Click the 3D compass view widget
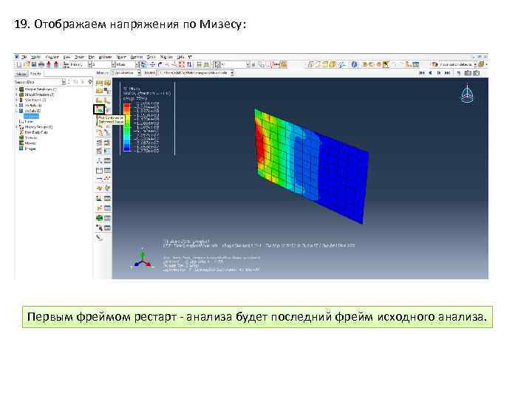Viewport: 532px width, 399px height. [x=467, y=94]
